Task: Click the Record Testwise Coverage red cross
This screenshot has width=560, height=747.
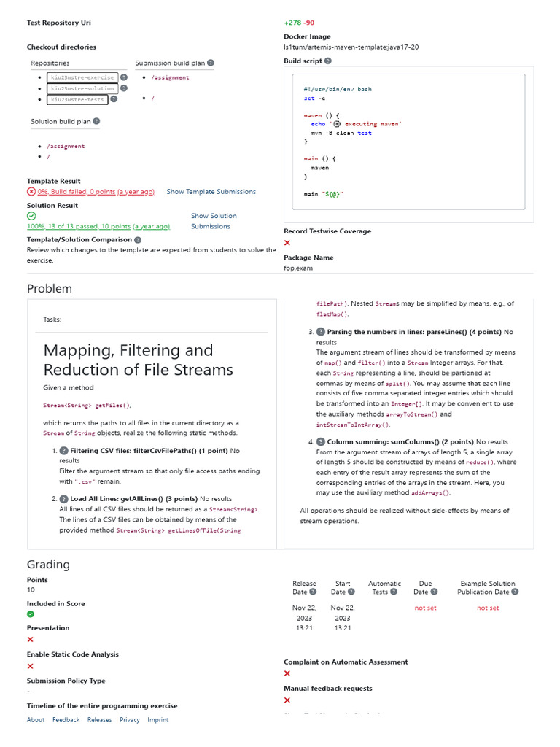Action: (287, 243)
